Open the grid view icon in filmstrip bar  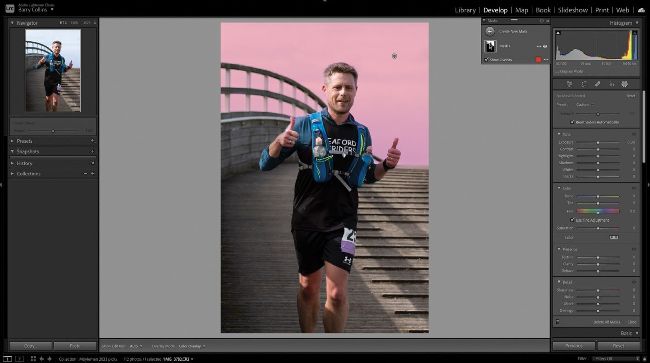33,359
